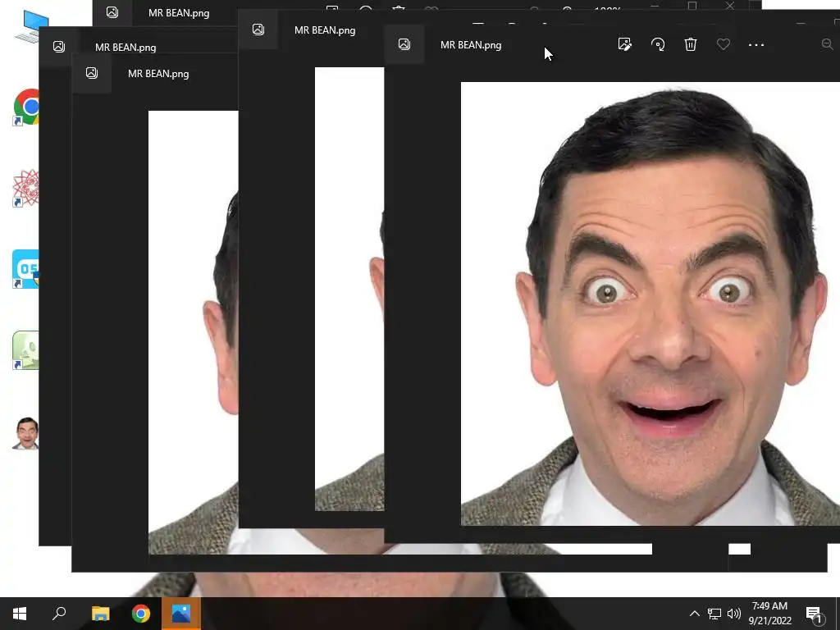Open taskbar Search
Screen dimensions: 840x630
[59, 614]
